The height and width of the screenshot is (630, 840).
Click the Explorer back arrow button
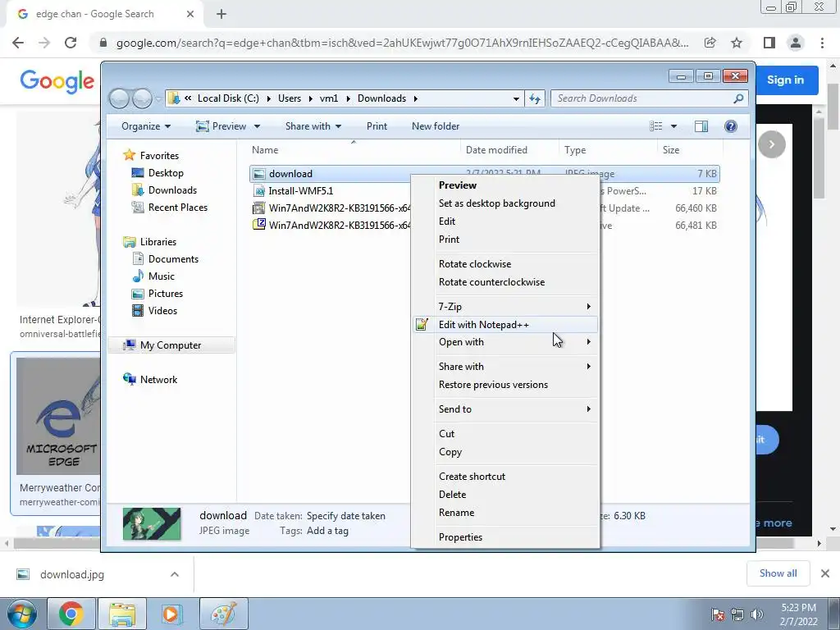119,98
